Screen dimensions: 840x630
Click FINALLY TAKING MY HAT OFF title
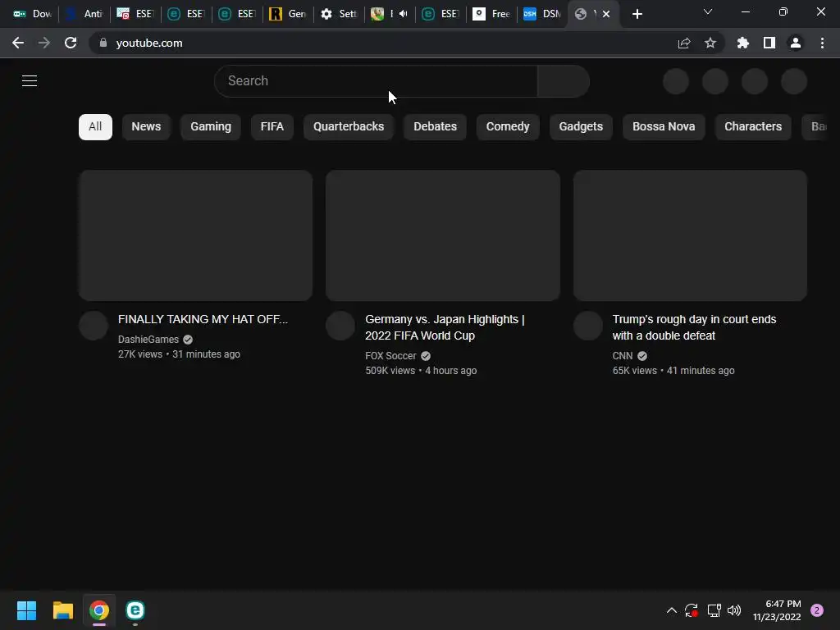203,319
